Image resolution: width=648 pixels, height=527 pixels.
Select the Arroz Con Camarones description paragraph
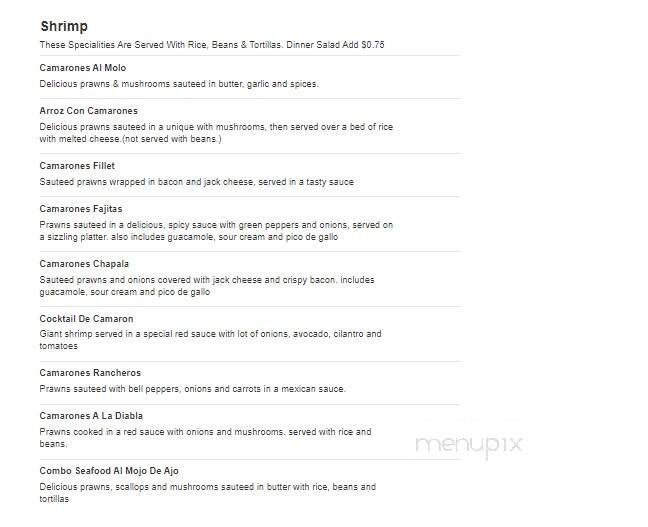tap(216, 133)
